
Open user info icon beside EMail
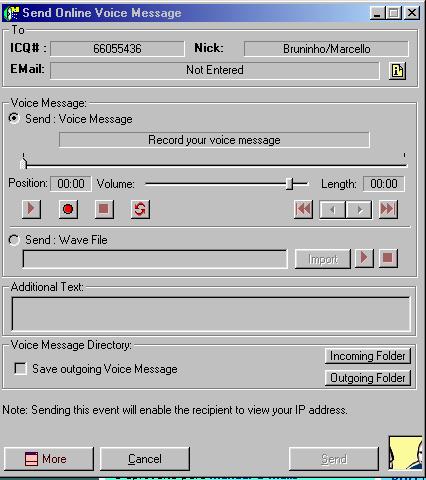click(x=398, y=71)
